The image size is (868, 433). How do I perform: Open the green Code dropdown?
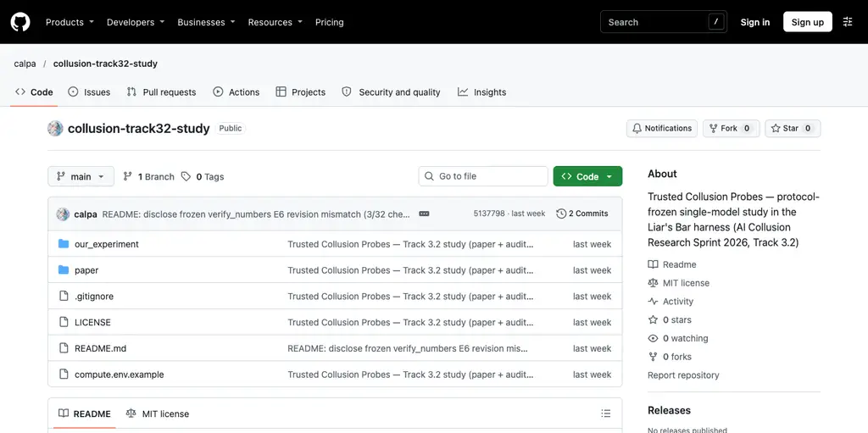[587, 176]
